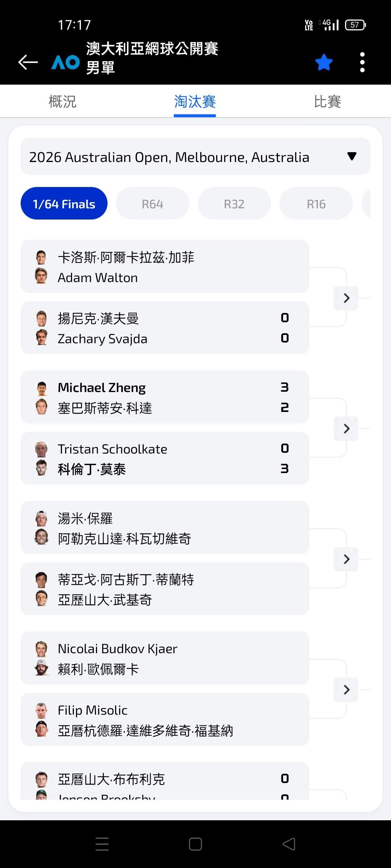Screen dimensions: 391x868
Task: Select the R32 round filter
Action: coord(234,204)
